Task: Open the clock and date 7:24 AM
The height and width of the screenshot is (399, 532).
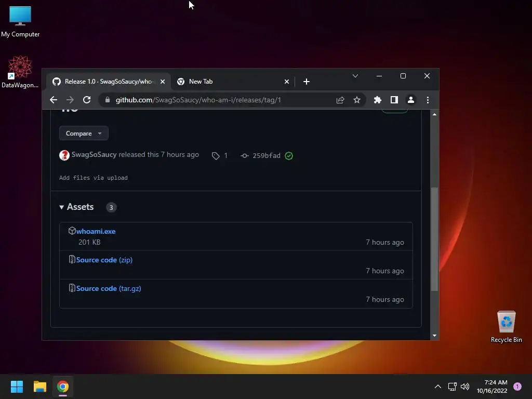Action: (x=492, y=387)
